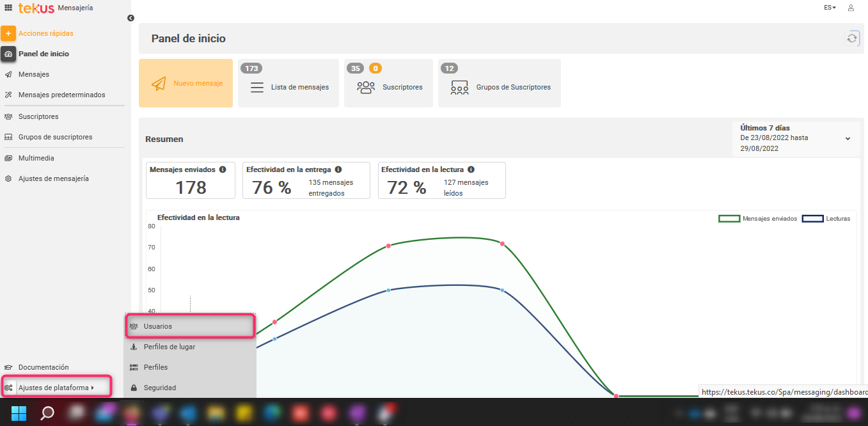This screenshot has height=426, width=868.
Task: Click the Nuevo mensaje button
Action: (x=185, y=84)
